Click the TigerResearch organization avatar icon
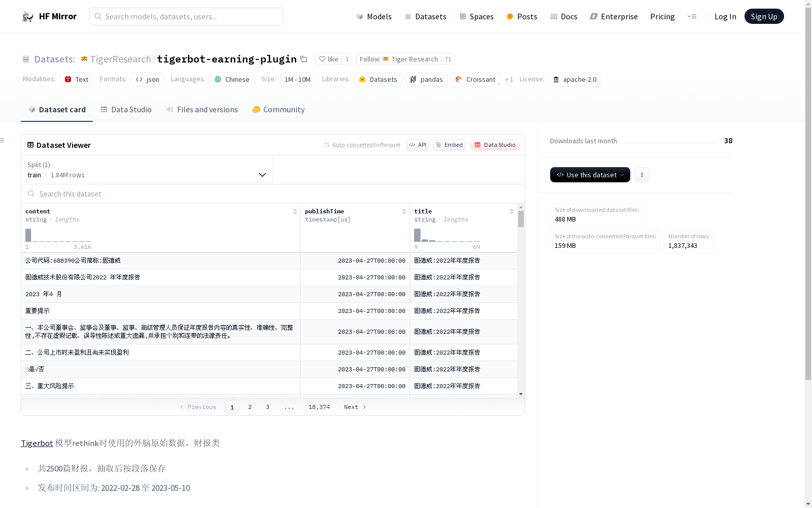Viewport: 812px width, 508px height. click(x=84, y=59)
